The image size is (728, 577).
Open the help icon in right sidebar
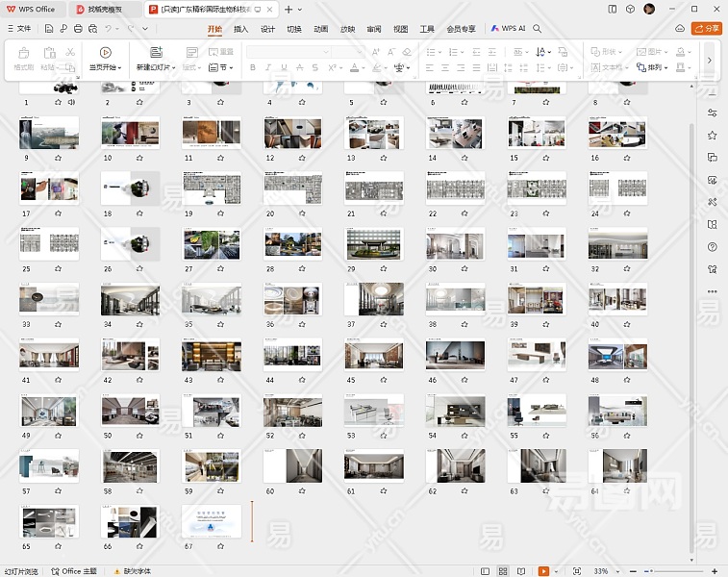712,247
